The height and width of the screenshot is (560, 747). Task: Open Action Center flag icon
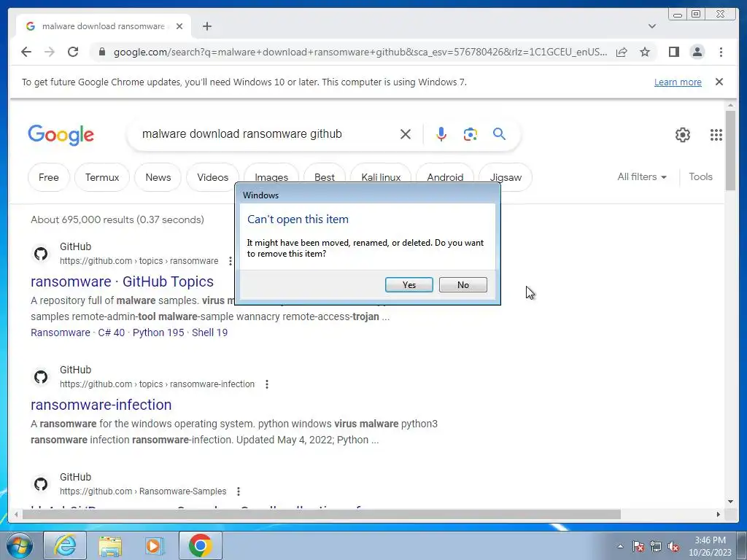click(638, 547)
